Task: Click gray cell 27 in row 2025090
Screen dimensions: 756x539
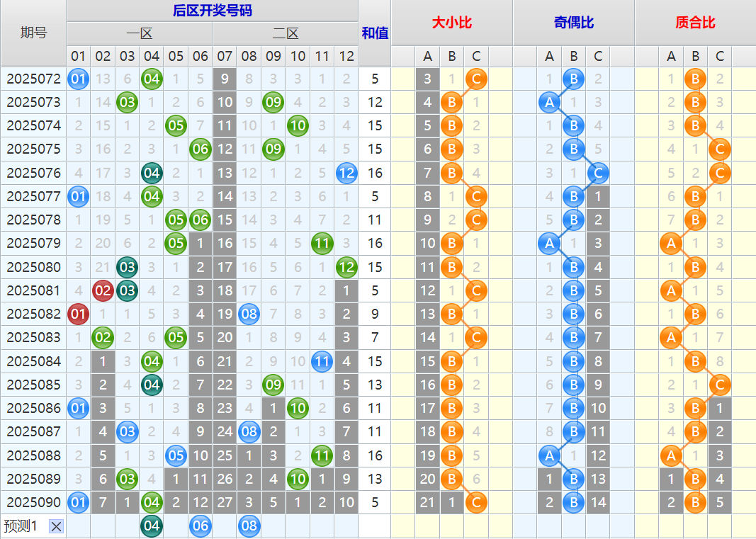Action: click(x=225, y=502)
